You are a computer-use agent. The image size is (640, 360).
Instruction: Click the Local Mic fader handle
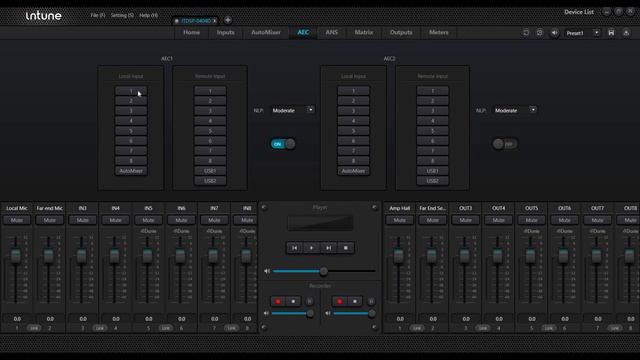coord(16,255)
